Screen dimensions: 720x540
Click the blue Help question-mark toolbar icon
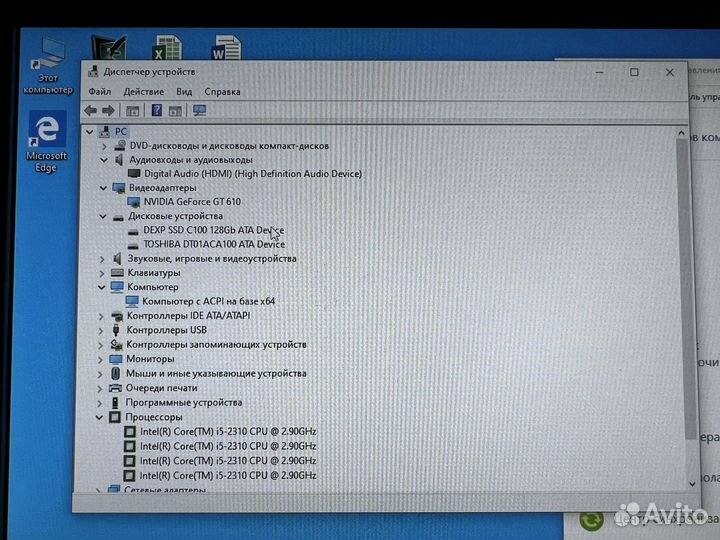click(x=157, y=110)
